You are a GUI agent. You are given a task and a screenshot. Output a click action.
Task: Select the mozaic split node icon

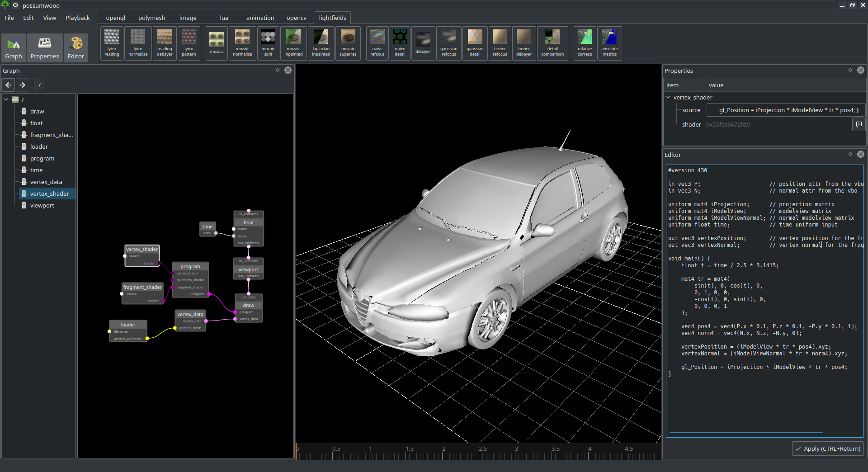(x=268, y=43)
